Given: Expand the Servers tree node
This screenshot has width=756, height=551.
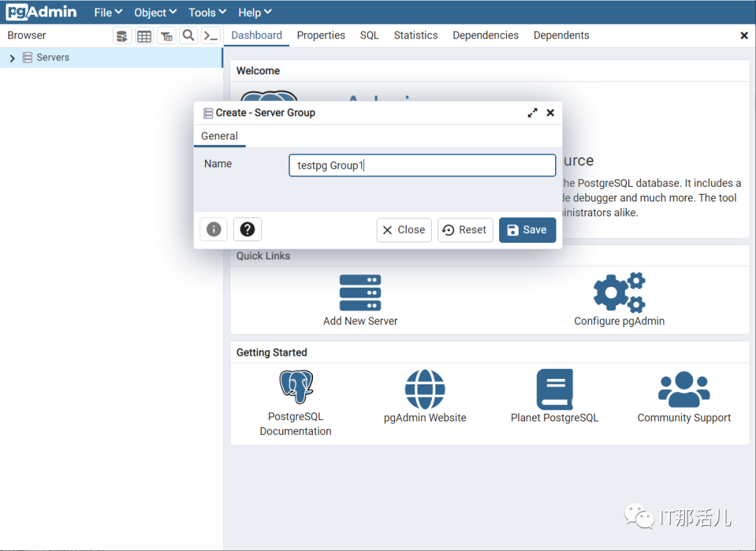Looking at the screenshot, I should coord(13,58).
